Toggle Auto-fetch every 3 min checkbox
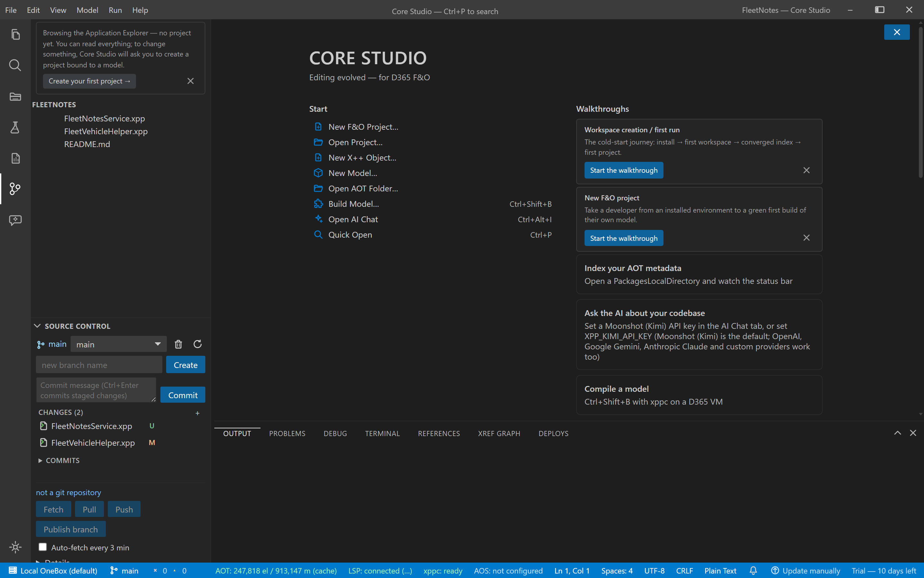 click(x=43, y=547)
